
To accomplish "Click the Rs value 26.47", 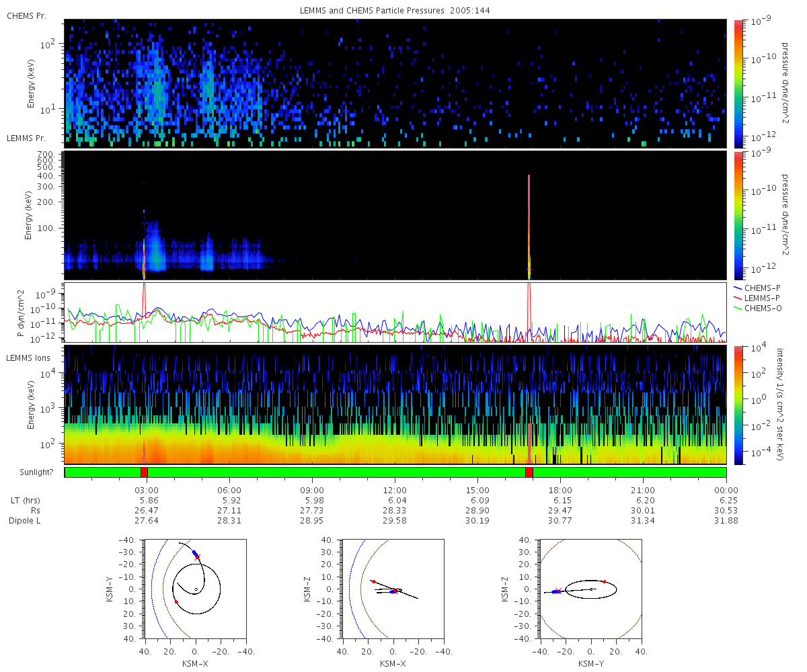I will coord(147,511).
